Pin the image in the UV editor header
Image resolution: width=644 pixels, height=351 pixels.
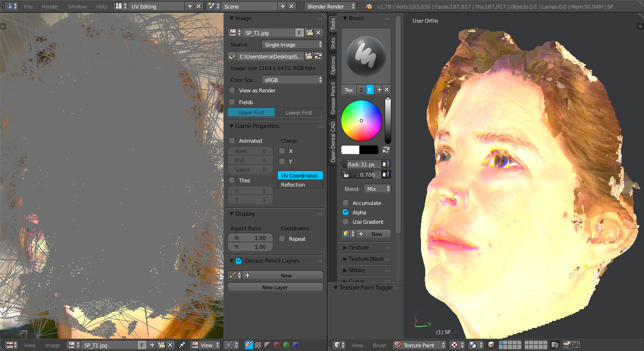tap(182, 345)
